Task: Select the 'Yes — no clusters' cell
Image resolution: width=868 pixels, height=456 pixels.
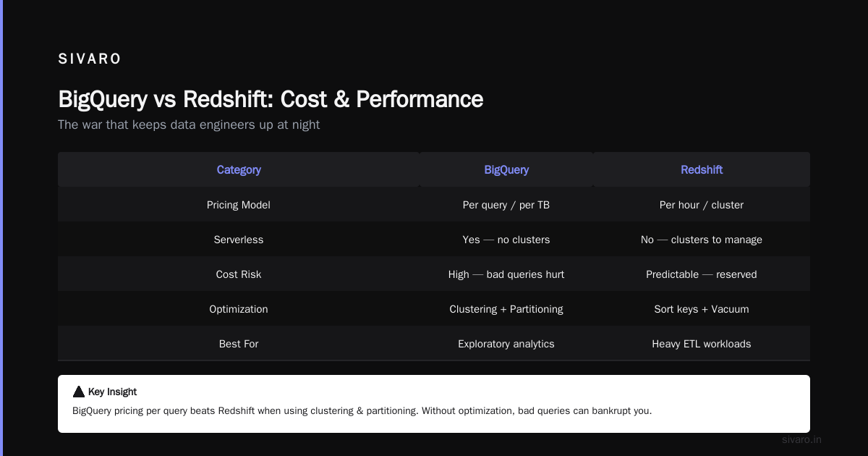Action: pyautogui.click(x=506, y=240)
